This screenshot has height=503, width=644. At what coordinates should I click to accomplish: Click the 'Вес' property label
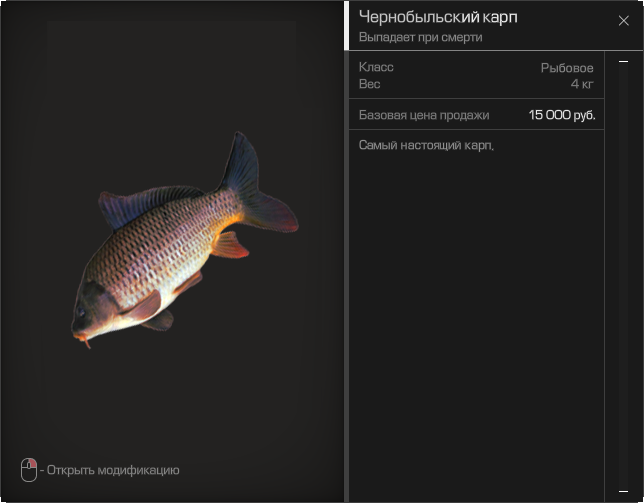[x=369, y=84]
